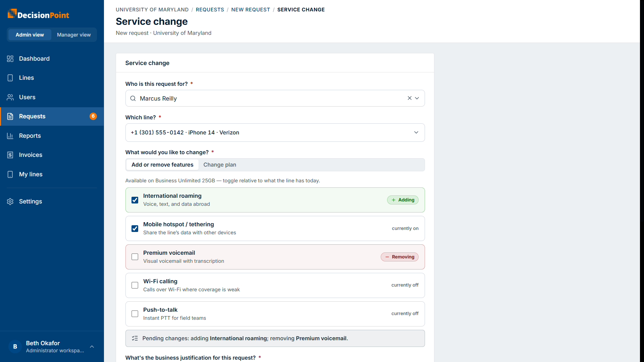The height and width of the screenshot is (362, 644).
Task: Open the Users page
Action: coord(52,97)
